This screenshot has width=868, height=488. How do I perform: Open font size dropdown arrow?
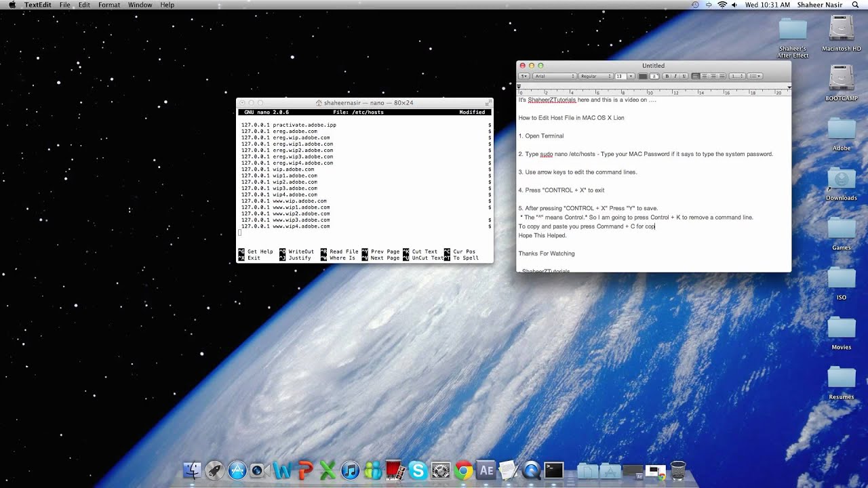(x=631, y=76)
